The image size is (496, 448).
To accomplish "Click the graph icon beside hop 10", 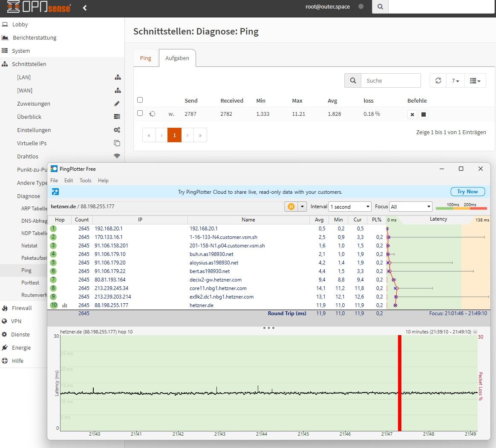I will pos(65,305).
